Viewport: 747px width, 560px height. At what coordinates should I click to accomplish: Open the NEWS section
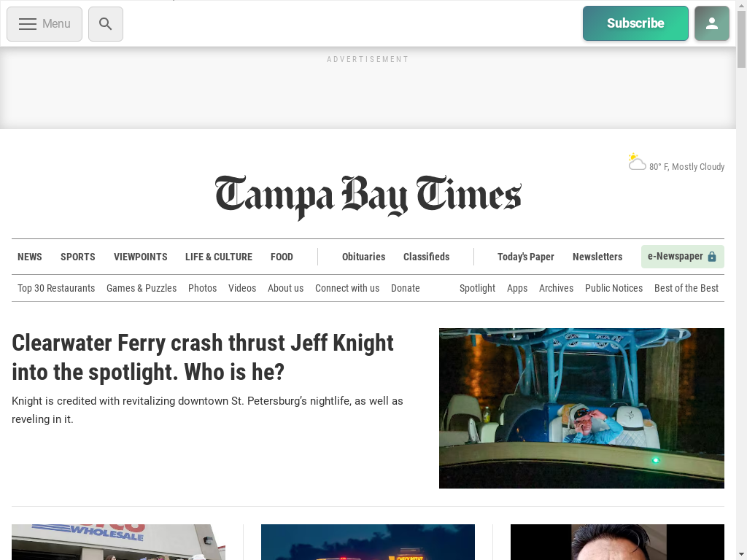point(29,257)
